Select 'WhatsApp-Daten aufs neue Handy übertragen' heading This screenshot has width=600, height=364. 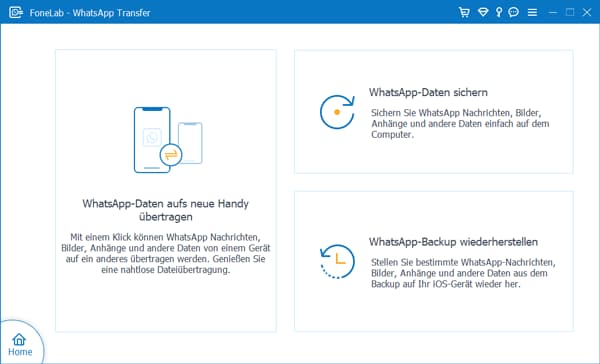click(x=166, y=210)
